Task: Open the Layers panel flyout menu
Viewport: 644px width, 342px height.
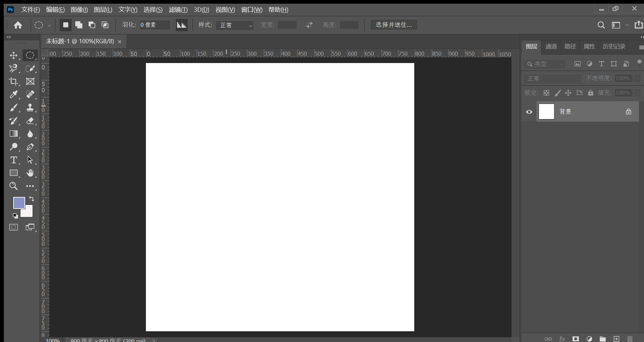Action: [641, 47]
